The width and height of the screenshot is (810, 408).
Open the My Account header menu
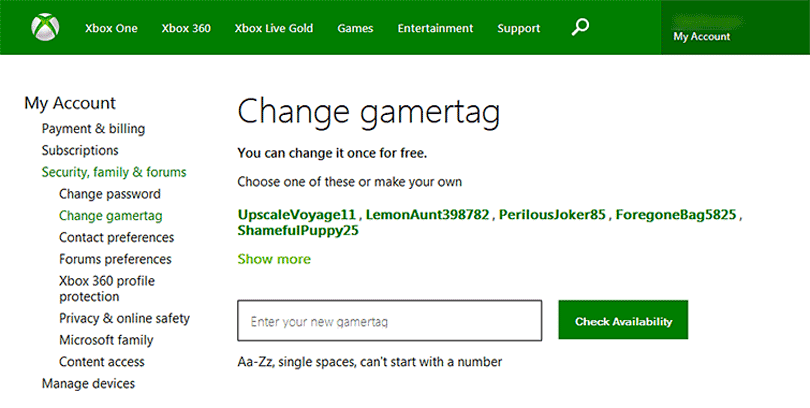[702, 36]
